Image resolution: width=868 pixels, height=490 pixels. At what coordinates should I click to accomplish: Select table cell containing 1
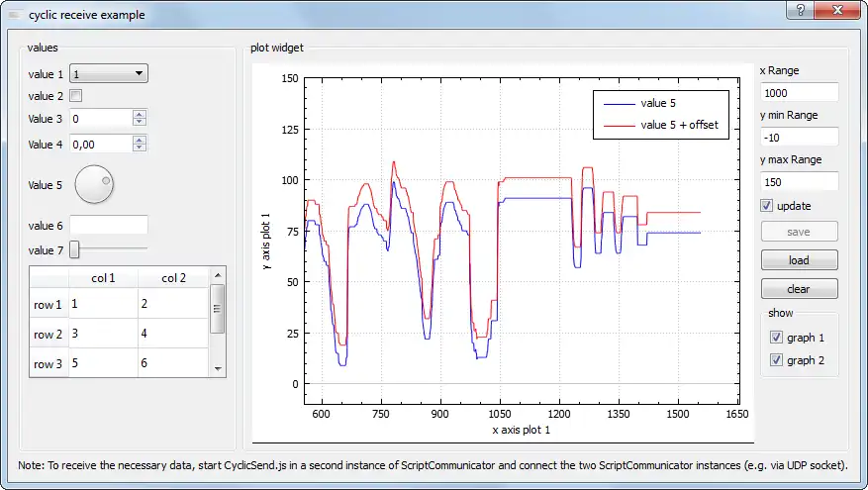tap(103, 304)
